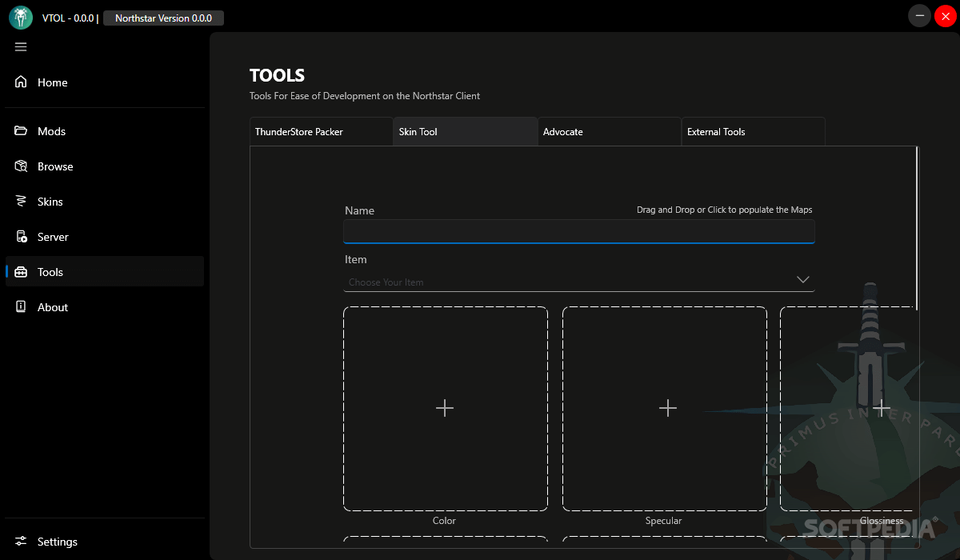Image resolution: width=960 pixels, height=560 pixels.
Task: Click the Mods folder icon
Action: pyautogui.click(x=21, y=131)
